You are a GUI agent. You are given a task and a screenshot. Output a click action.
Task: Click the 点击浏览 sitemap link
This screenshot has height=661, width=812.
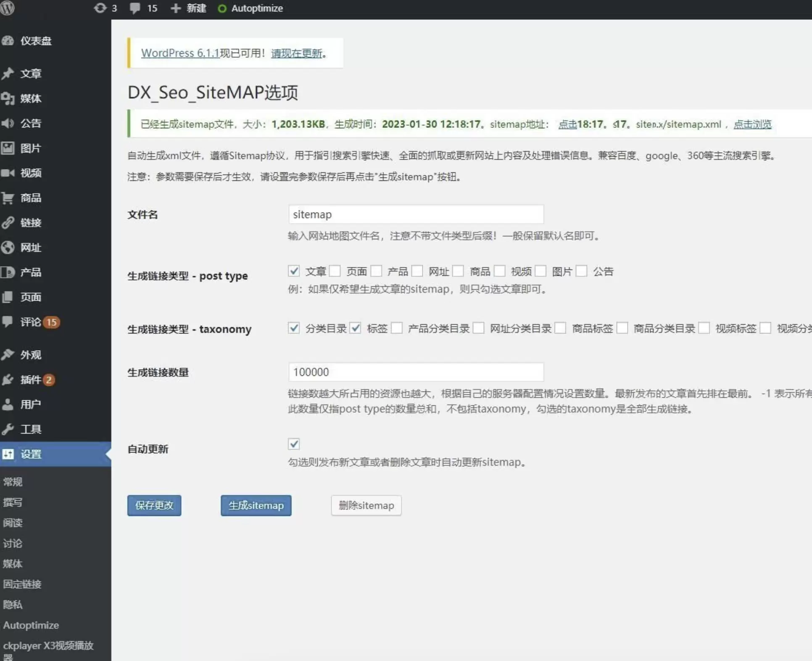click(x=752, y=124)
